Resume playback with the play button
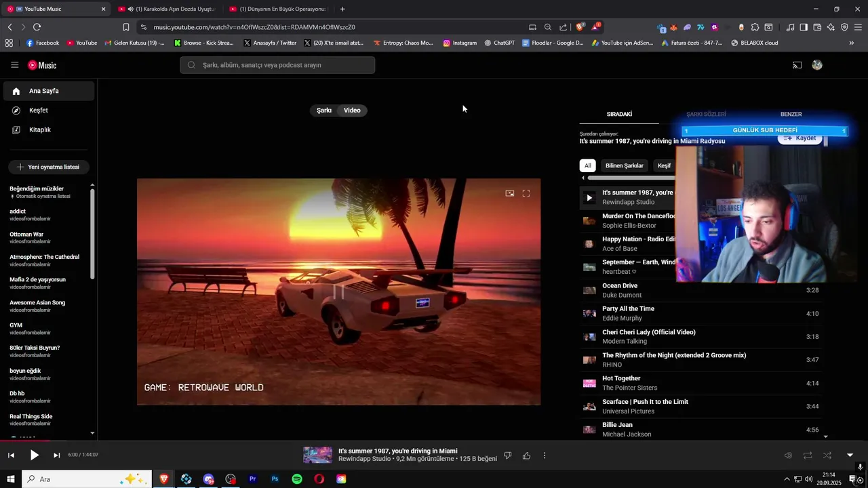Viewport: 868px width, 488px height. [34, 455]
